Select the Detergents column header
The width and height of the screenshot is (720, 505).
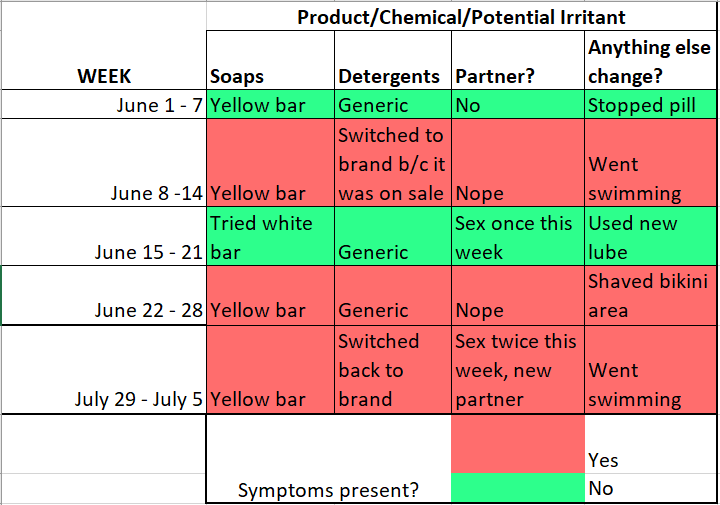pyautogui.click(x=393, y=60)
